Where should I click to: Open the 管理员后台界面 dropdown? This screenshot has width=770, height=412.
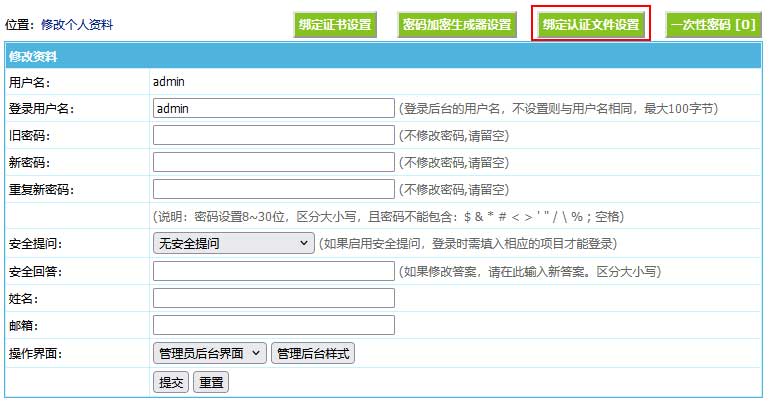click(209, 353)
